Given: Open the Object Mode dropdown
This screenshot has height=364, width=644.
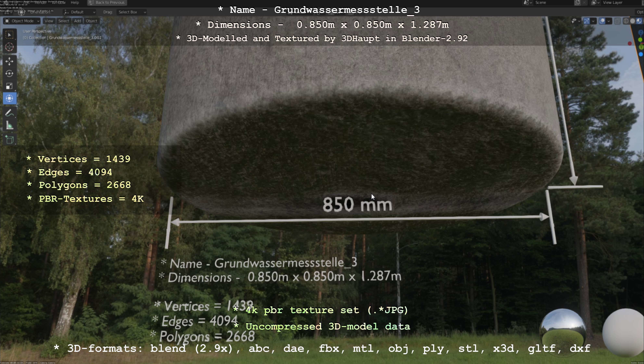Looking at the screenshot, I should pos(22,21).
